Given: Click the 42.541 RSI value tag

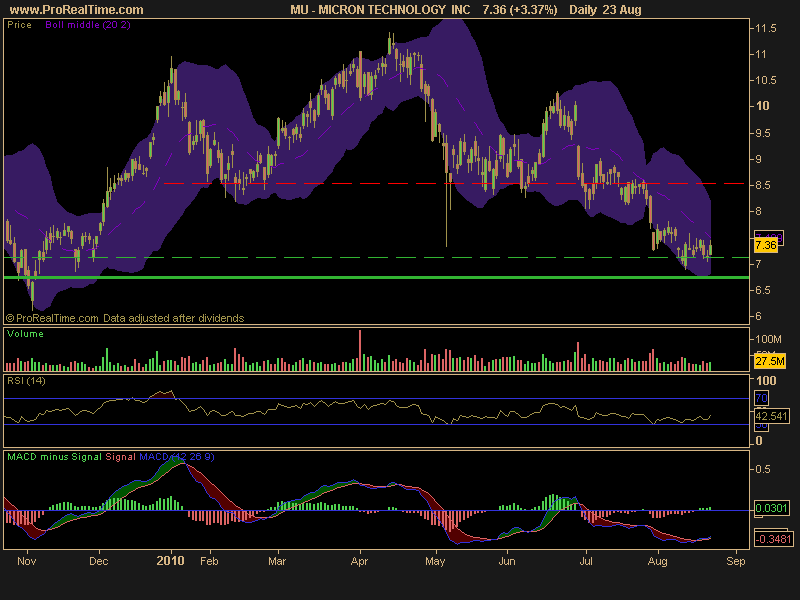Looking at the screenshot, I should [x=771, y=416].
